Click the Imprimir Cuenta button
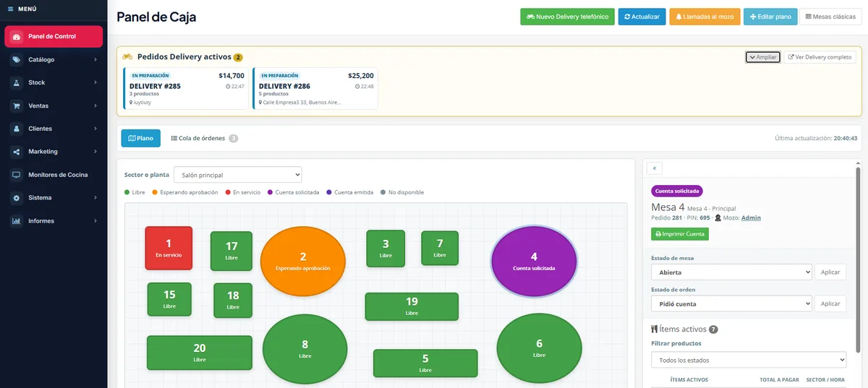Viewport: 868px width, 388px height. pyautogui.click(x=680, y=234)
